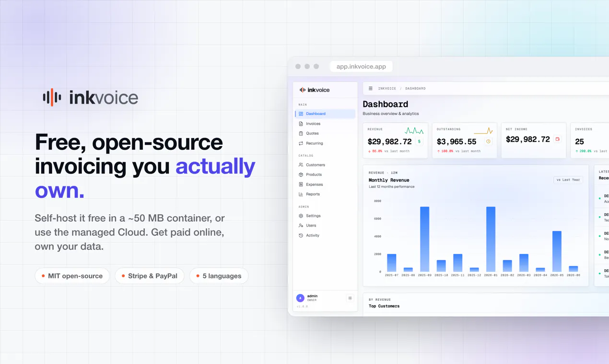Open the Dashboard sidebar item
Image resolution: width=609 pixels, height=364 pixels.
point(325,114)
